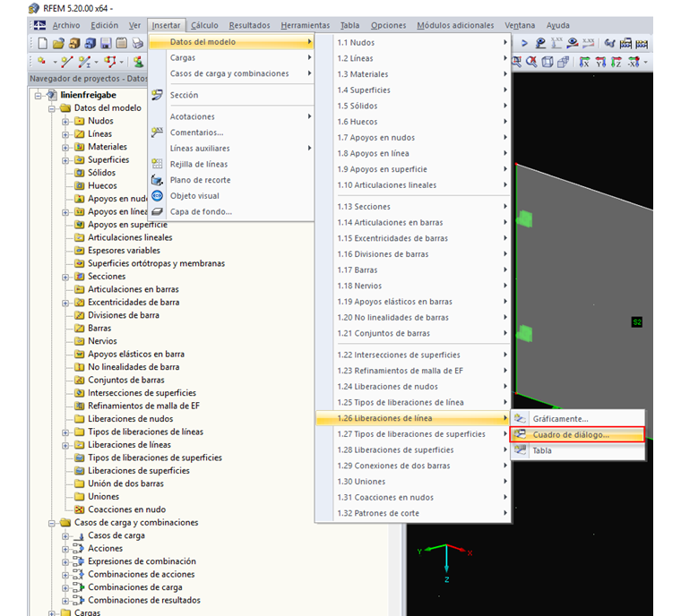
Task: Click the view in X direction icon
Action: coord(584,62)
